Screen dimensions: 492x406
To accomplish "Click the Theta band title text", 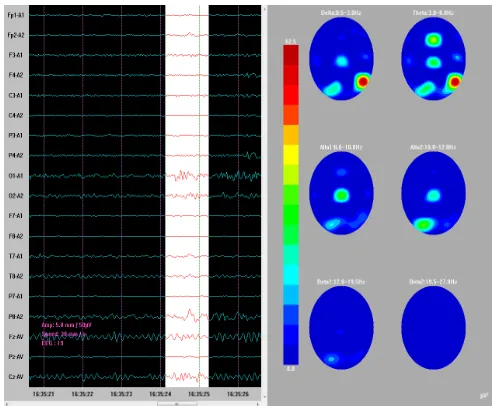I will (x=433, y=13).
